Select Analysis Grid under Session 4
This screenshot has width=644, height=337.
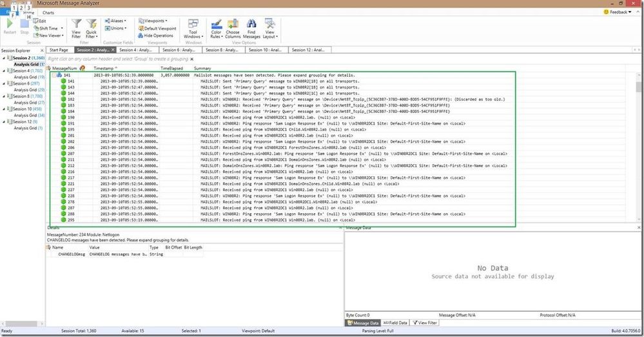(29, 77)
